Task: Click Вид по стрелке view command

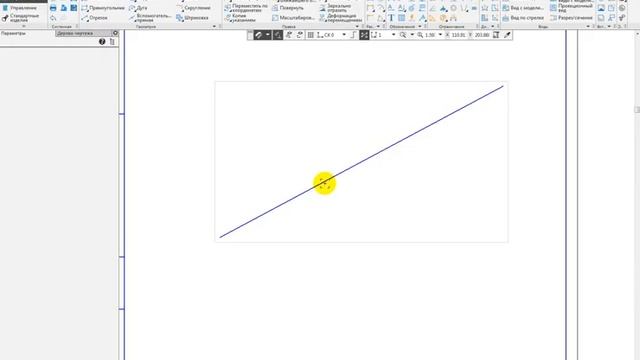Action: [x=523, y=18]
